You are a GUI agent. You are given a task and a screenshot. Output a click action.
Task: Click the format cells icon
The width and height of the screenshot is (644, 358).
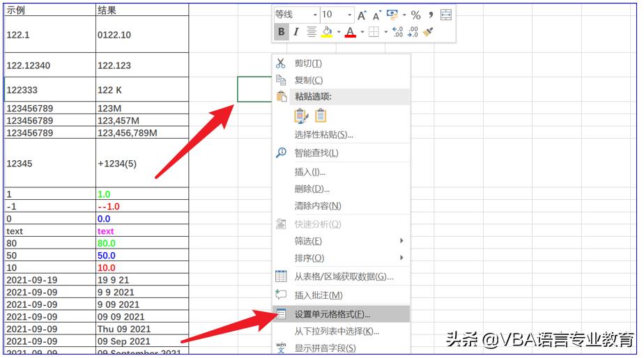(x=281, y=315)
